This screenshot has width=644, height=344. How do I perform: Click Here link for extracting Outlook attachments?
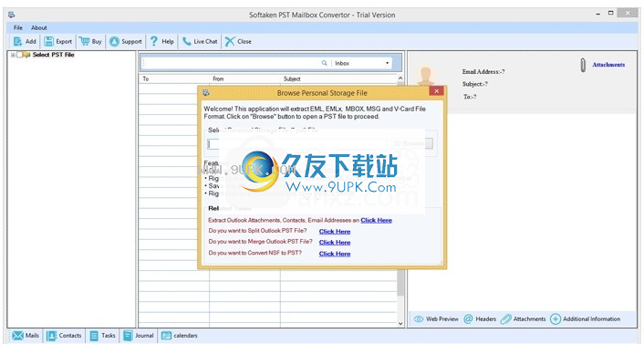[x=376, y=220]
